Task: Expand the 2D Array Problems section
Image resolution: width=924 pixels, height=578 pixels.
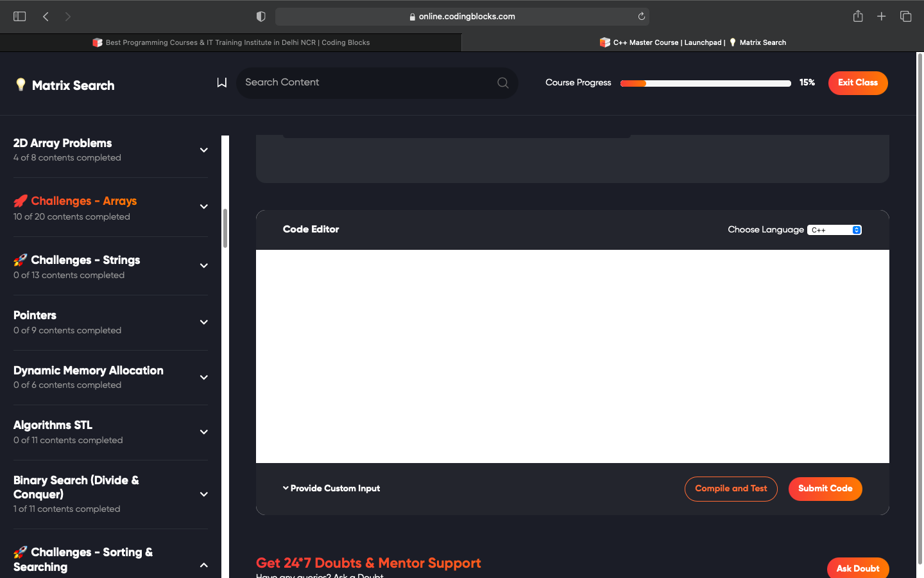Action: (x=204, y=150)
